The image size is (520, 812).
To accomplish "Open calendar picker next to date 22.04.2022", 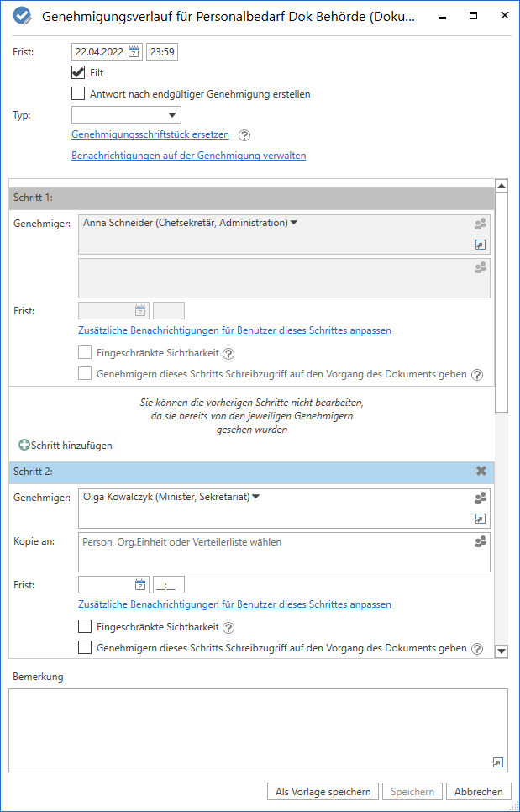I will (134, 52).
